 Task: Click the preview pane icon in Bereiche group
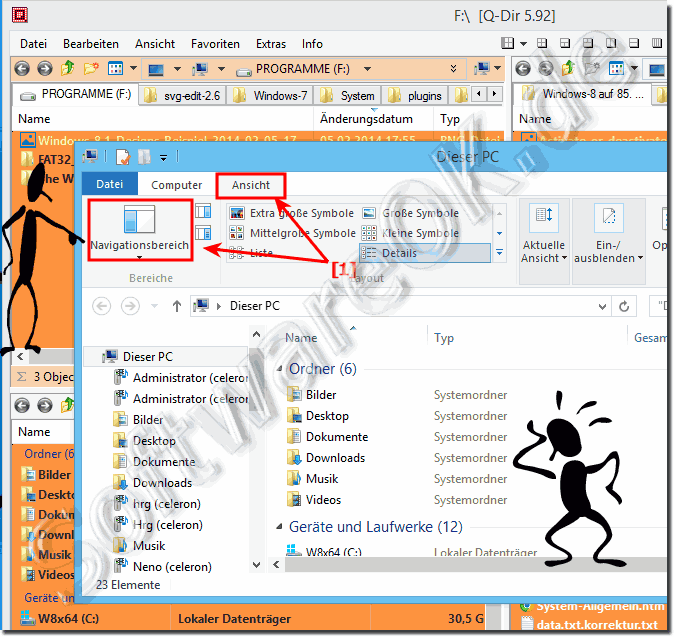coord(203,211)
